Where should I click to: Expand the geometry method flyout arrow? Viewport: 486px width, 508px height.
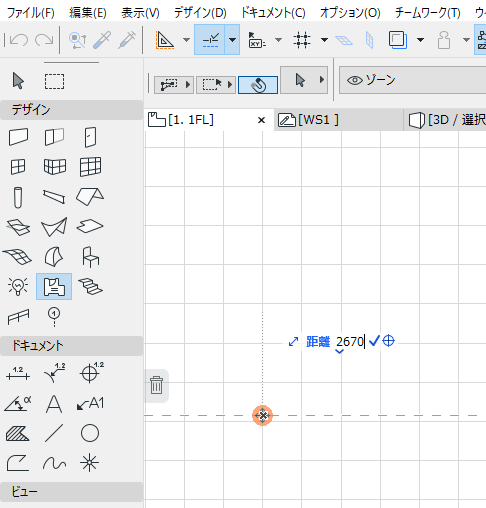[x=188, y=85]
